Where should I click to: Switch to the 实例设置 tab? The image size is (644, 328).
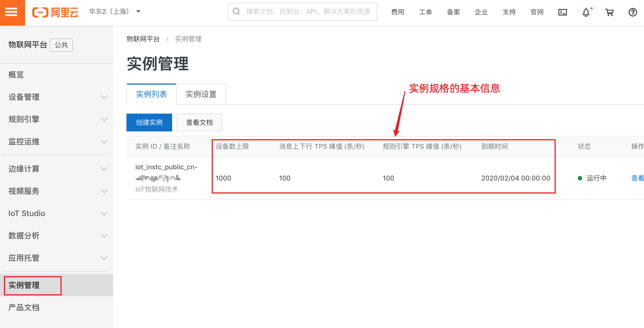click(201, 94)
